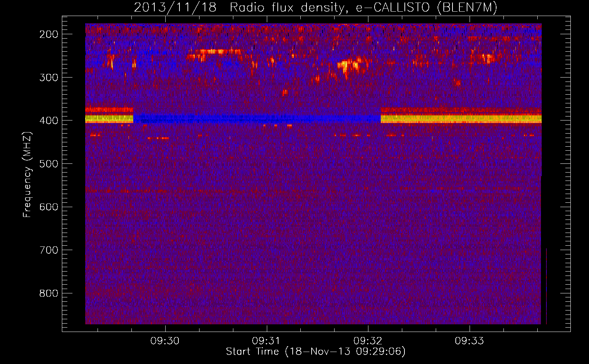
Task: Select the 500 frequency tick label
Action: click(49, 164)
